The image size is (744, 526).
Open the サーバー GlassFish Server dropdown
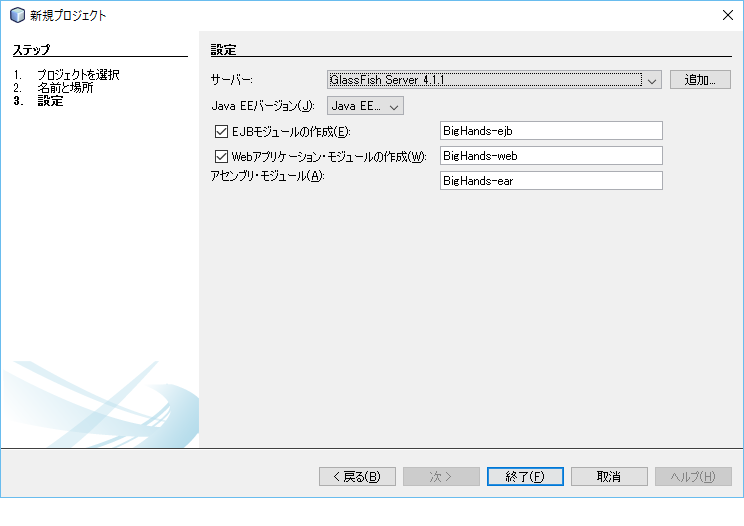[494, 80]
